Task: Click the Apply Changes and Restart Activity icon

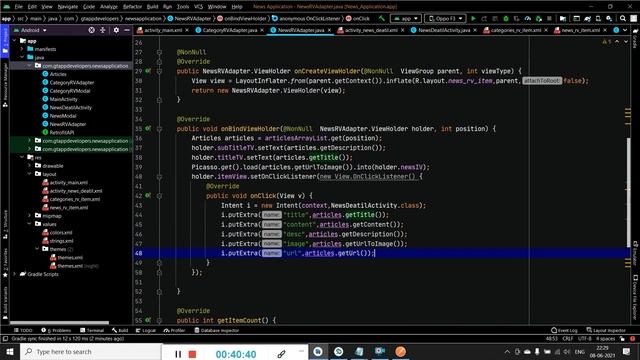Action: (484, 18)
